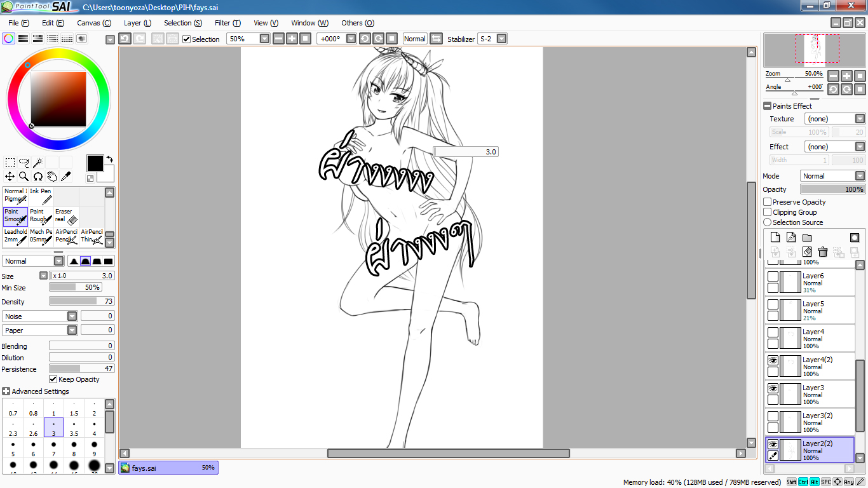
Task: Create a new linework layer
Action: click(x=791, y=238)
